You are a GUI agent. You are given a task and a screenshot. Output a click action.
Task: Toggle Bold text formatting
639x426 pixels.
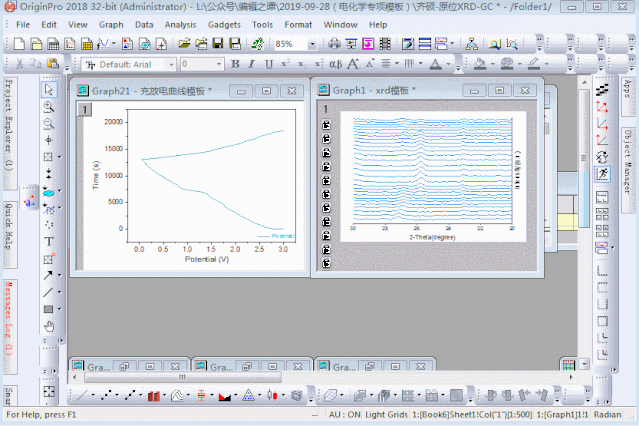233,64
